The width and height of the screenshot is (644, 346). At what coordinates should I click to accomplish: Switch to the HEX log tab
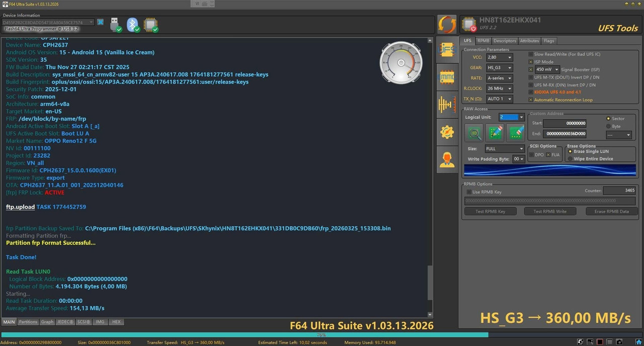pos(116,322)
